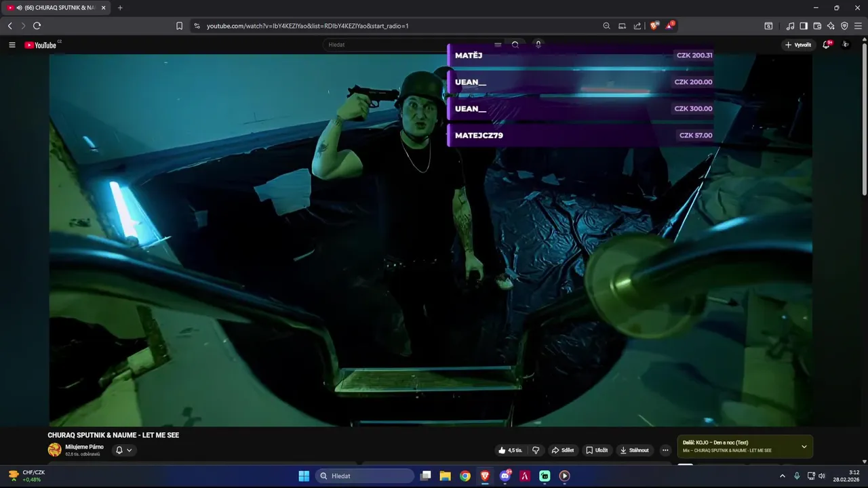Viewport: 868px width, 488px height.
Task: Go to the YouTube home logo
Action: [x=41, y=45]
